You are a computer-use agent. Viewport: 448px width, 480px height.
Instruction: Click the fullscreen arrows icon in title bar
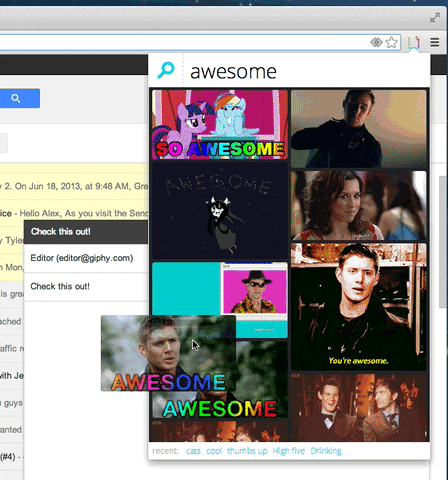tap(435, 17)
